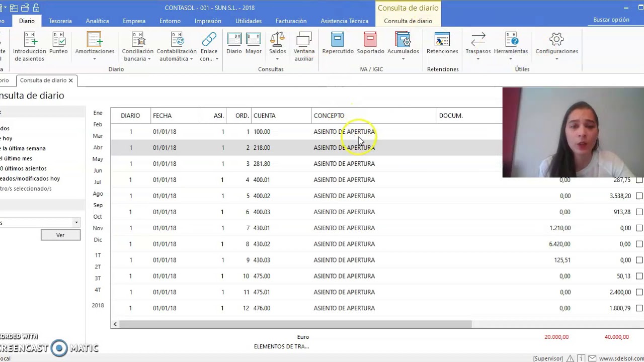Switch to Utilidades ribbon tab
Image resolution: width=644 pixels, height=362 pixels.
(x=249, y=21)
